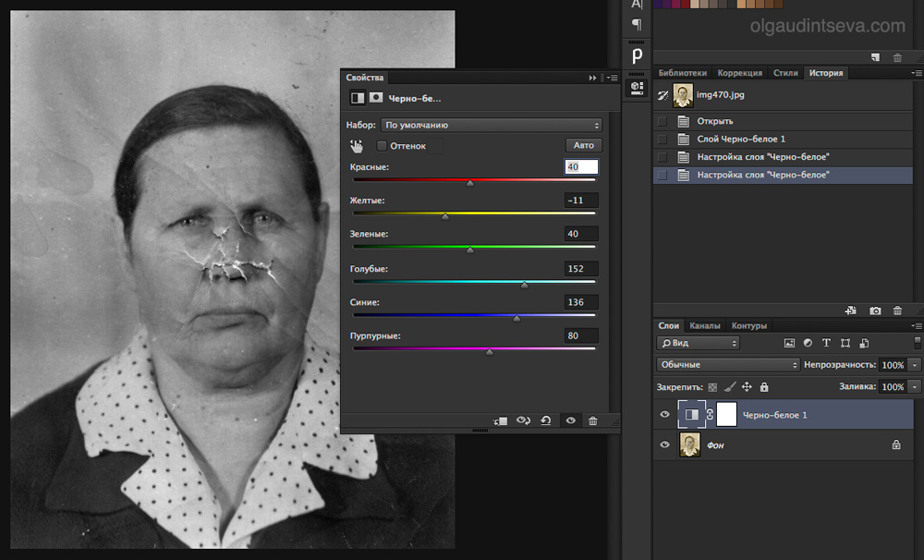Hide the Фон background layer
This screenshot has width=924, height=560.
point(664,445)
